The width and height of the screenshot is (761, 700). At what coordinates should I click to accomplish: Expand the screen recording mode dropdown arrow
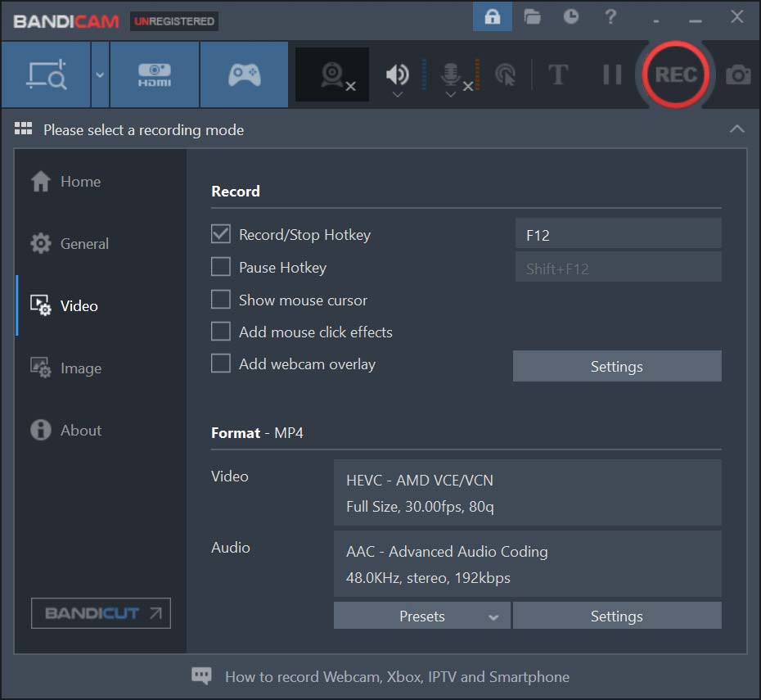click(x=100, y=75)
